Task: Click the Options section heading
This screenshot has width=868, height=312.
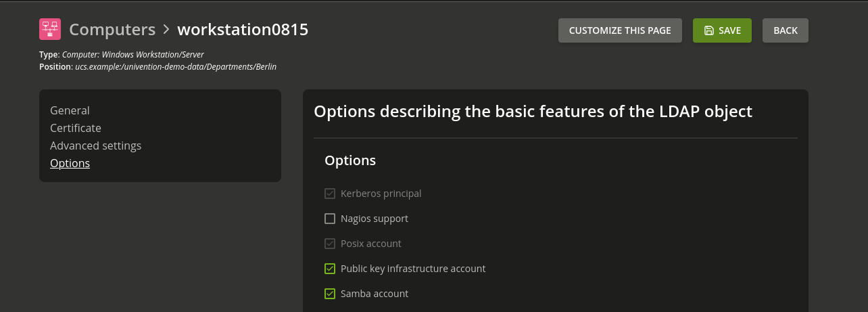Action: (350, 160)
